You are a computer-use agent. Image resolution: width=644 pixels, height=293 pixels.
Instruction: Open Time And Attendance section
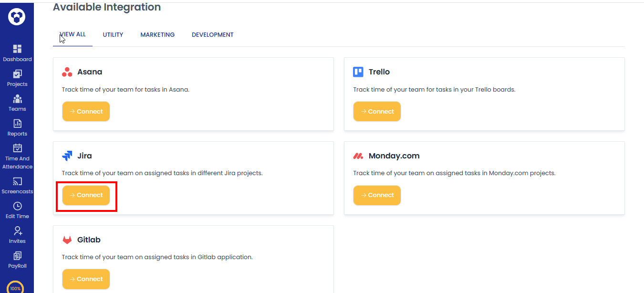(17, 148)
